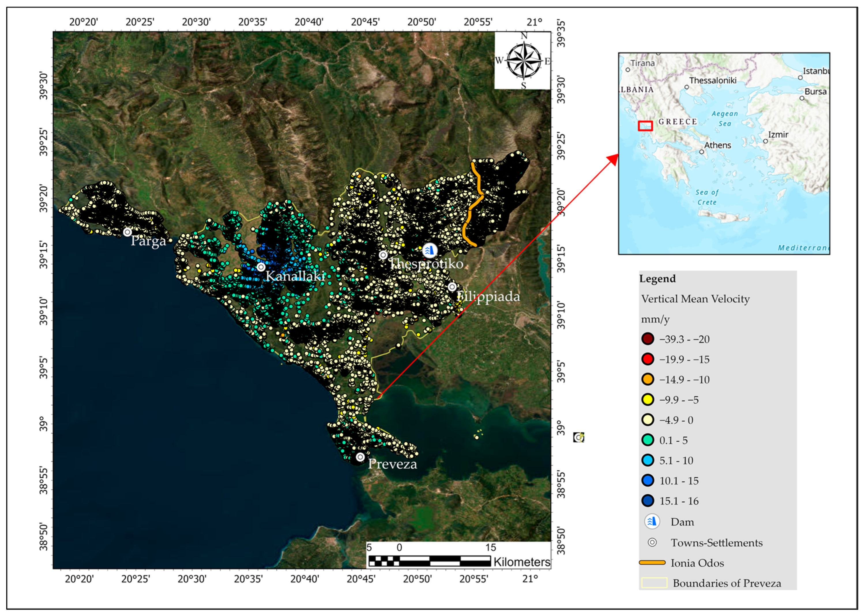This screenshot has height=616, width=863.
Task: Click the dark blue 15.1 - 16 legend circle
Action: (x=648, y=501)
